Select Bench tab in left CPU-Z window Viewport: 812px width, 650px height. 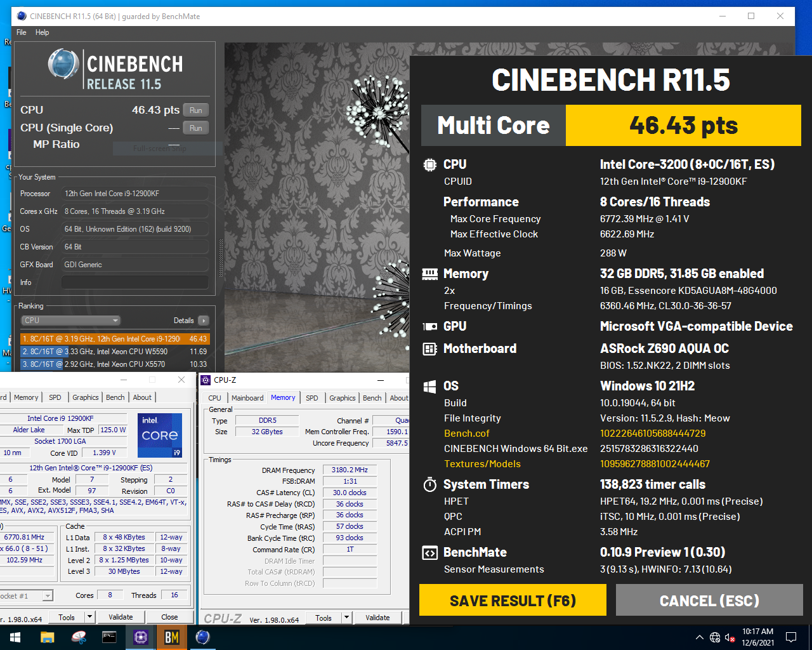click(115, 397)
